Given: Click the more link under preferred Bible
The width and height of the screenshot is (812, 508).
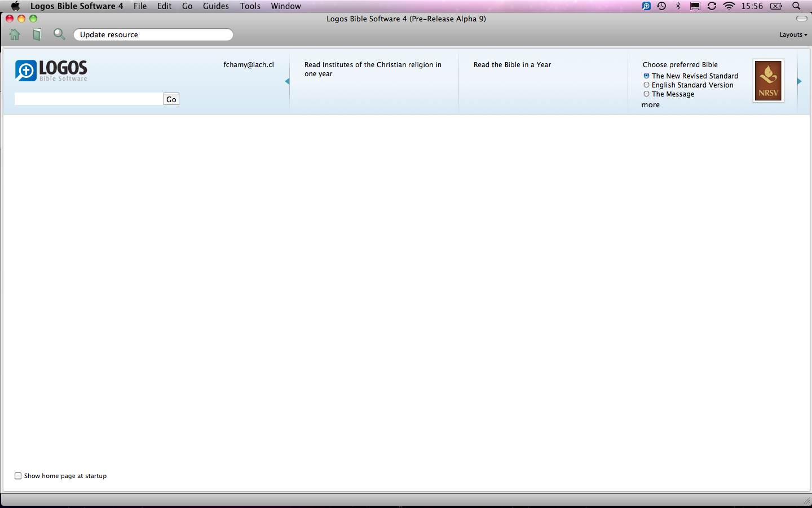Looking at the screenshot, I should point(650,105).
